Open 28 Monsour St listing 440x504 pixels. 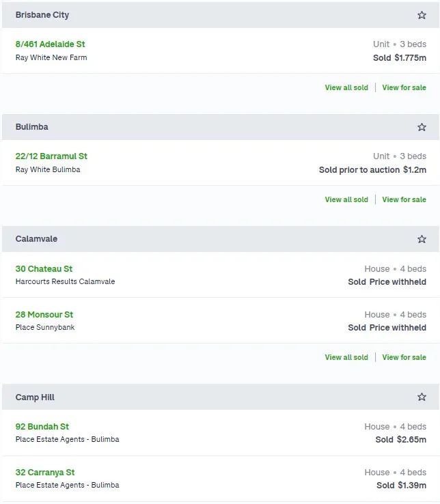pyautogui.click(x=44, y=314)
